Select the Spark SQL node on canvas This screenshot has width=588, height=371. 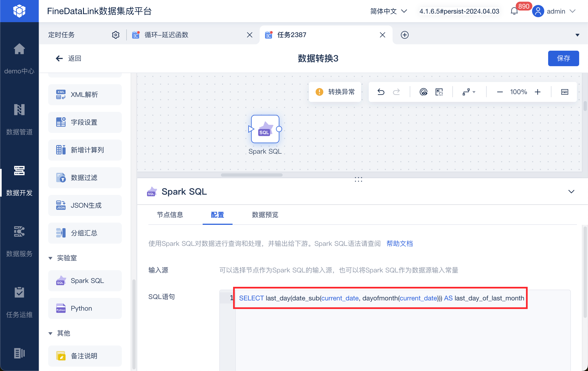tap(265, 129)
